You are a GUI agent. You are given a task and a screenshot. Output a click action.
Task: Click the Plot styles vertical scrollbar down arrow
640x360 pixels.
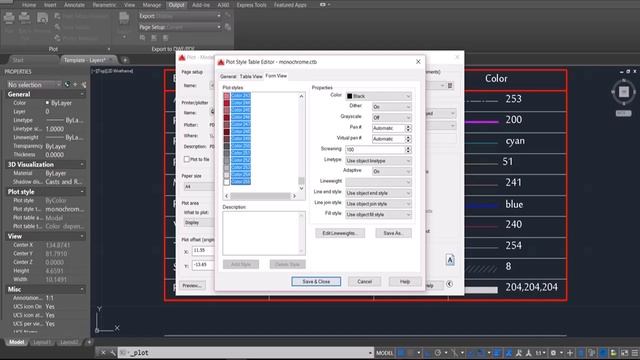[301, 188]
